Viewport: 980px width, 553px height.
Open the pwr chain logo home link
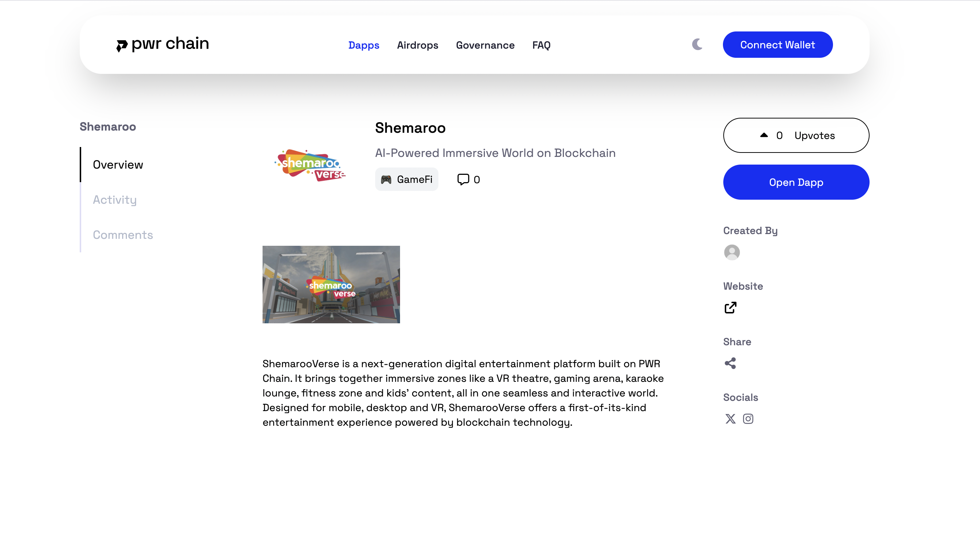coord(163,44)
